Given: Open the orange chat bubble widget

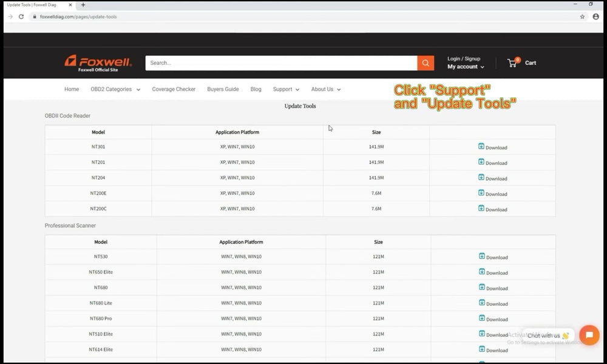Looking at the screenshot, I should tap(589, 335).
